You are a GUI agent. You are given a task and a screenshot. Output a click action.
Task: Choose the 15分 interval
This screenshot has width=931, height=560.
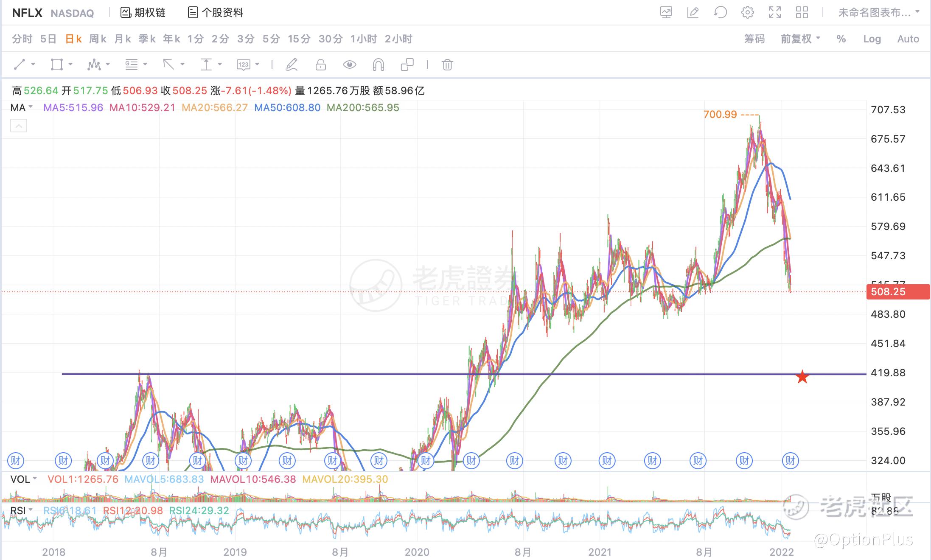(x=299, y=39)
